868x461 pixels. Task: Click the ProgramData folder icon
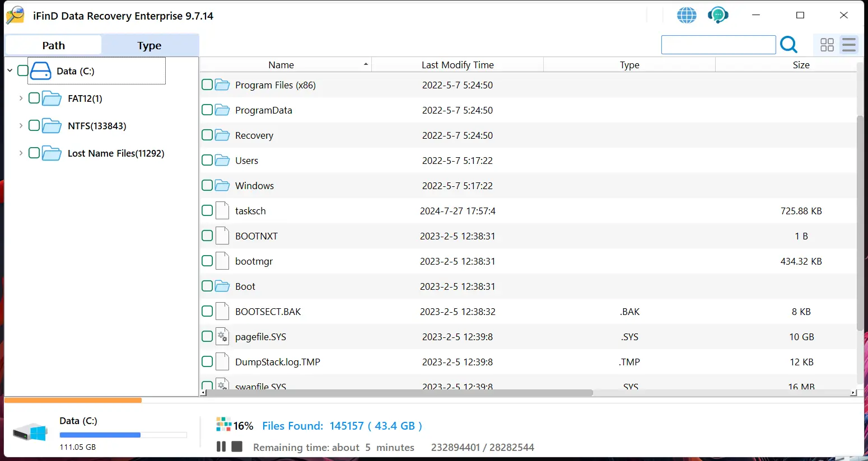coord(222,110)
